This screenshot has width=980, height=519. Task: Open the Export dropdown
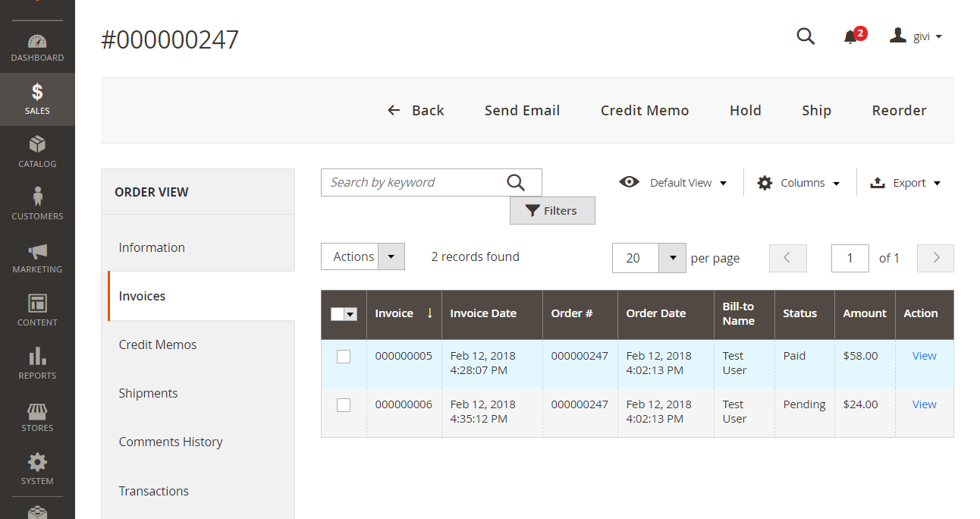tap(905, 183)
